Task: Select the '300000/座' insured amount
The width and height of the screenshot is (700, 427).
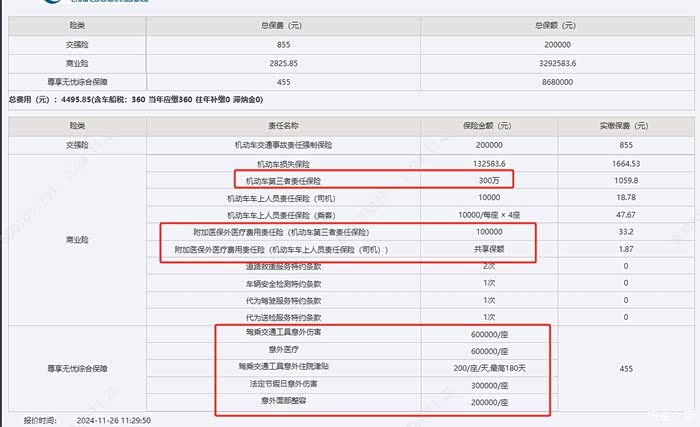Action: [x=489, y=386]
